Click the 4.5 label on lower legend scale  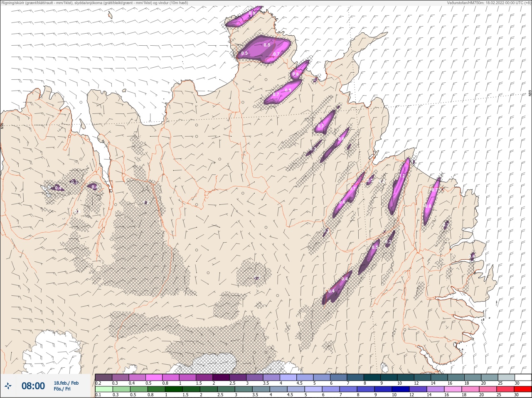290,395
